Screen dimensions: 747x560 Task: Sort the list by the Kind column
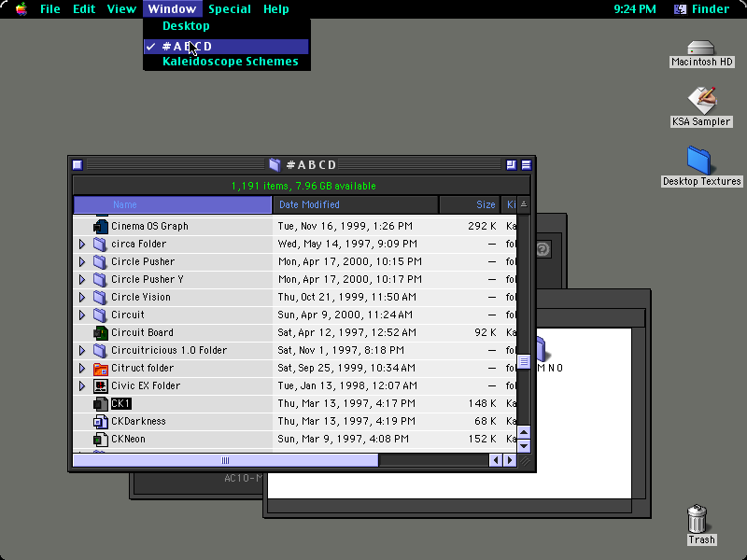coord(509,204)
